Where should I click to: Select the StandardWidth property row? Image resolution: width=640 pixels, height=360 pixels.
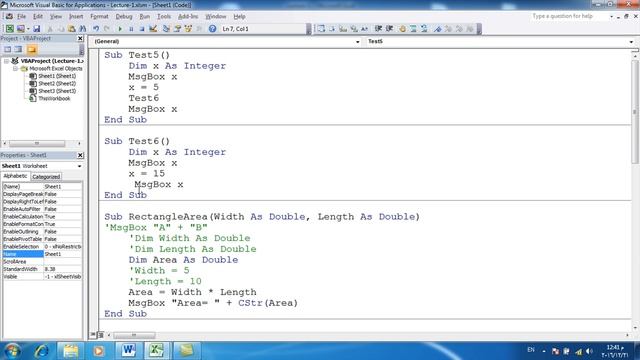[x=42, y=269]
